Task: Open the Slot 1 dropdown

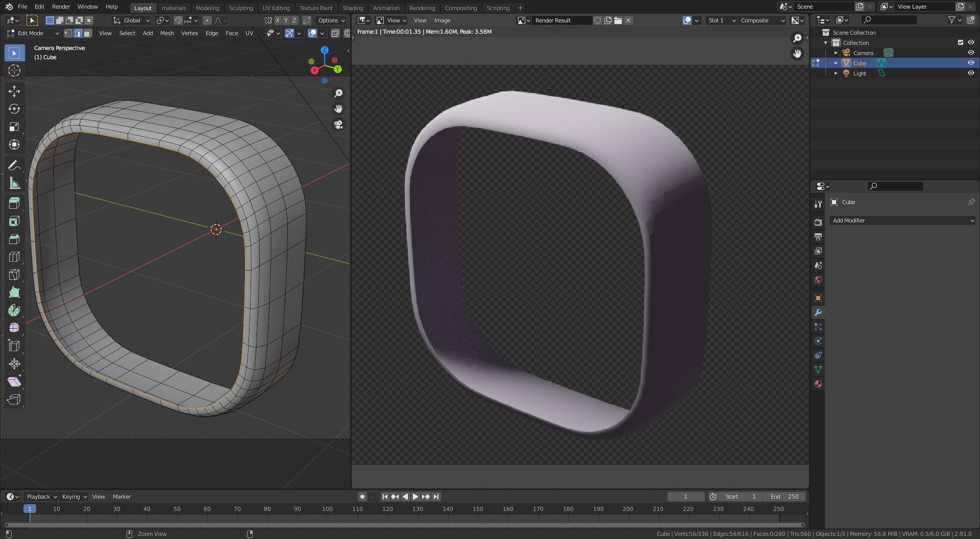Action: point(721,20)
